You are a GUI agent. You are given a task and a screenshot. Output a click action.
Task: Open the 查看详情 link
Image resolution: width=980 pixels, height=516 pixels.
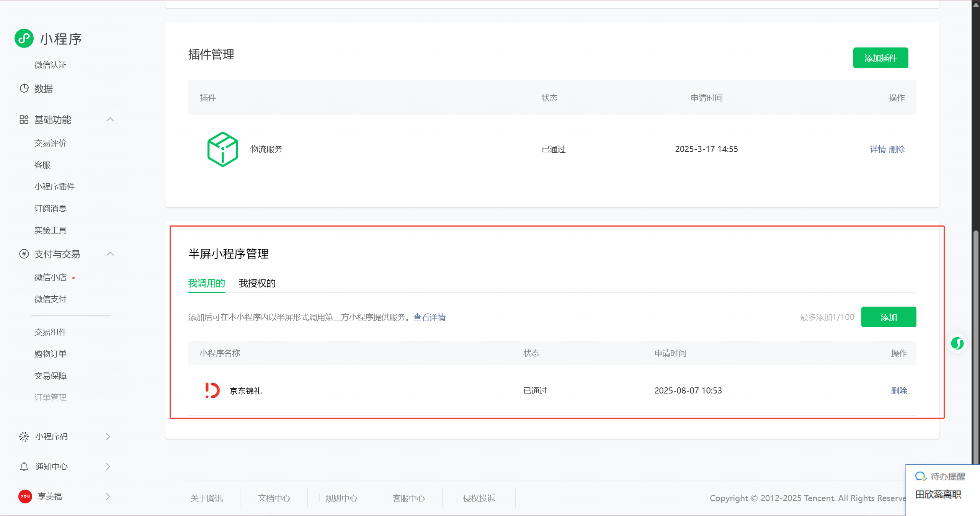pos(429,317)
